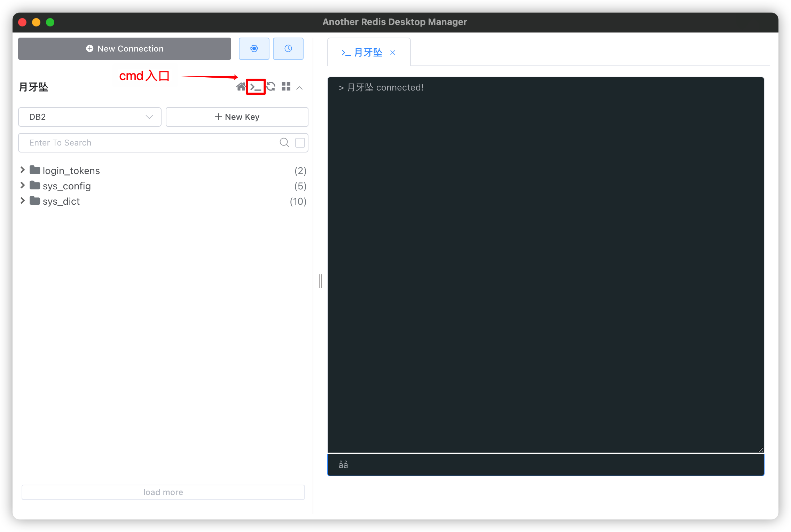Click the (10) count beside sys_dict
Image resolution: width=791 pixels, height=532 pixels.
pyautogui.click(x=298, y=201)
